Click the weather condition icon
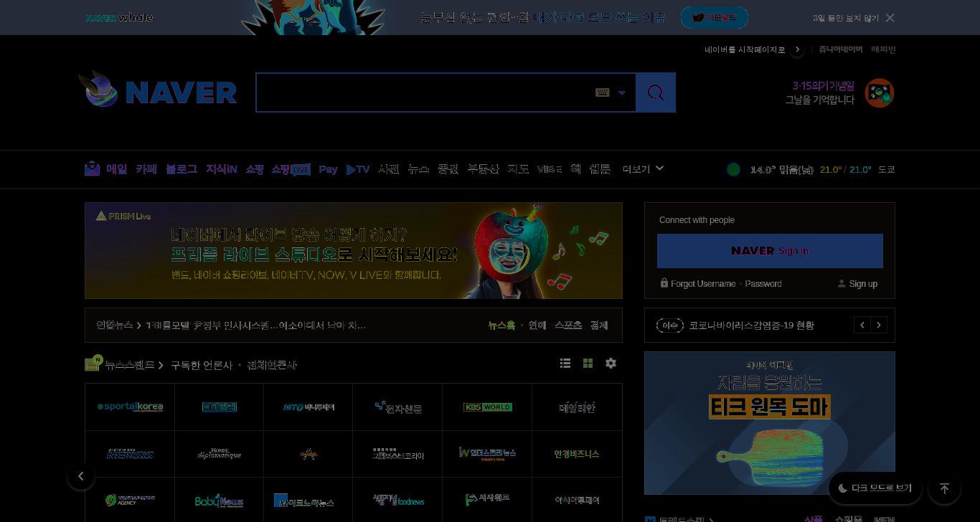This screenshot has width=980, height=522. coord(733,169)
